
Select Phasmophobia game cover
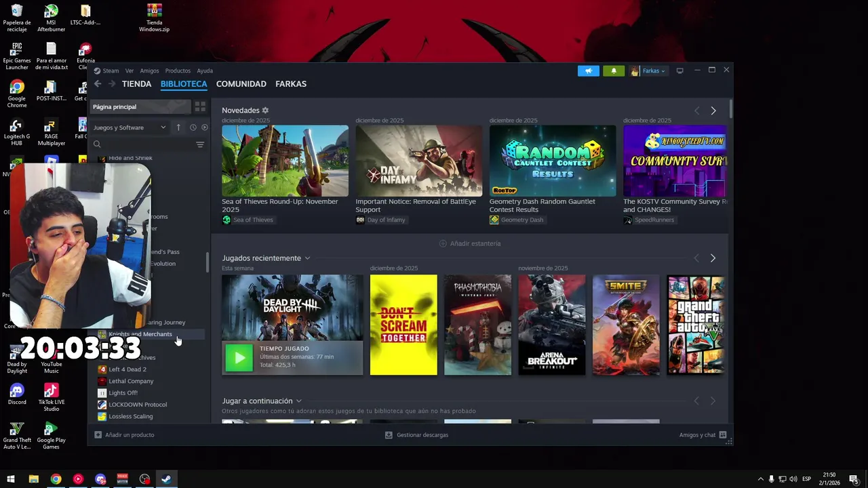[x=477, y=325]
